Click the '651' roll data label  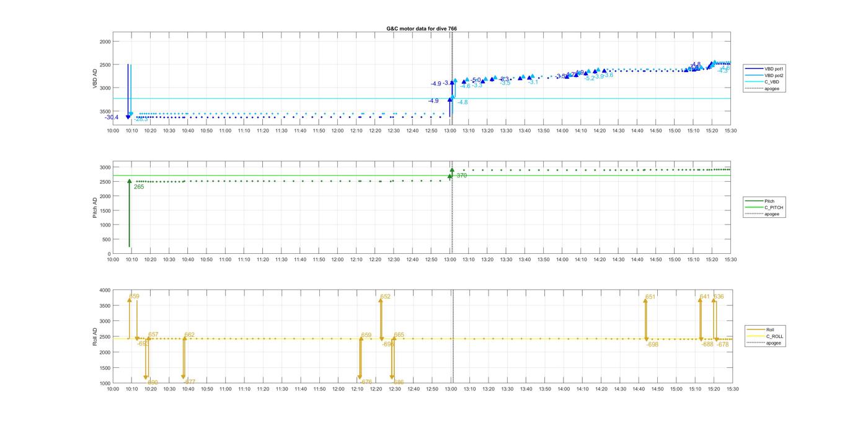650,297
